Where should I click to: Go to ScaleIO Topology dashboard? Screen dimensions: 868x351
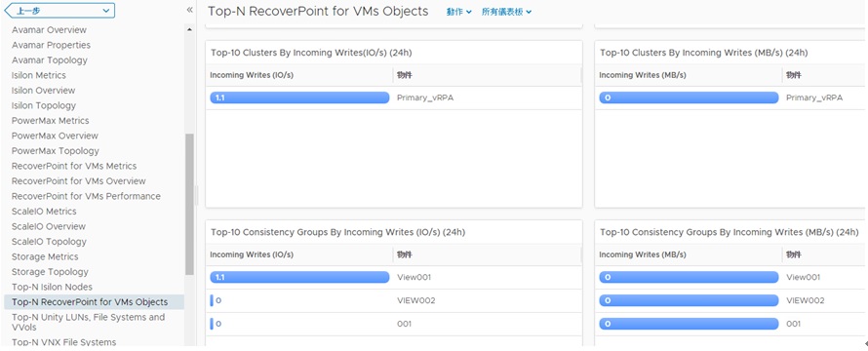[50, 242]
